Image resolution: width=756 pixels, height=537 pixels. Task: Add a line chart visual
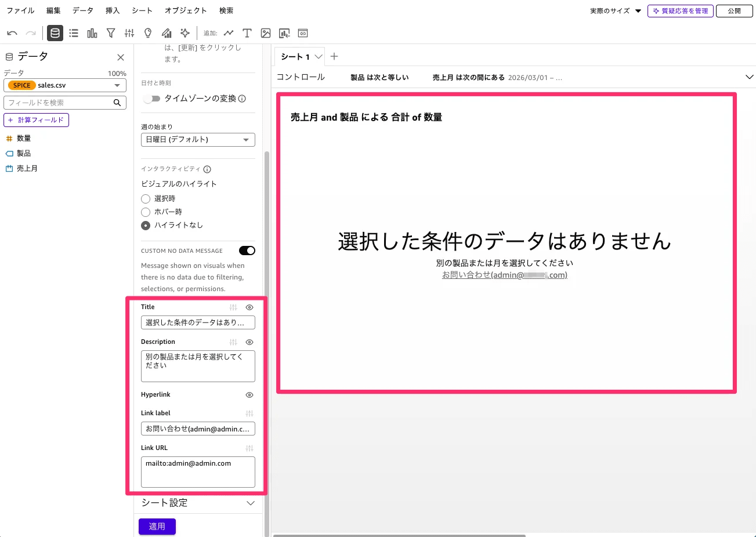[229, 33]
